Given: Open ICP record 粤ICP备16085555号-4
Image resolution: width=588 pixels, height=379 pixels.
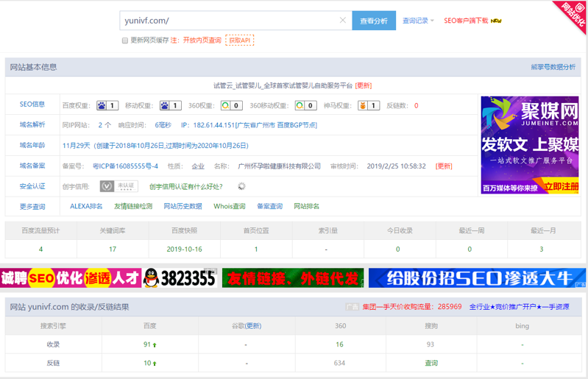Looking at the screenshot, I should click(x=125, y=166).
